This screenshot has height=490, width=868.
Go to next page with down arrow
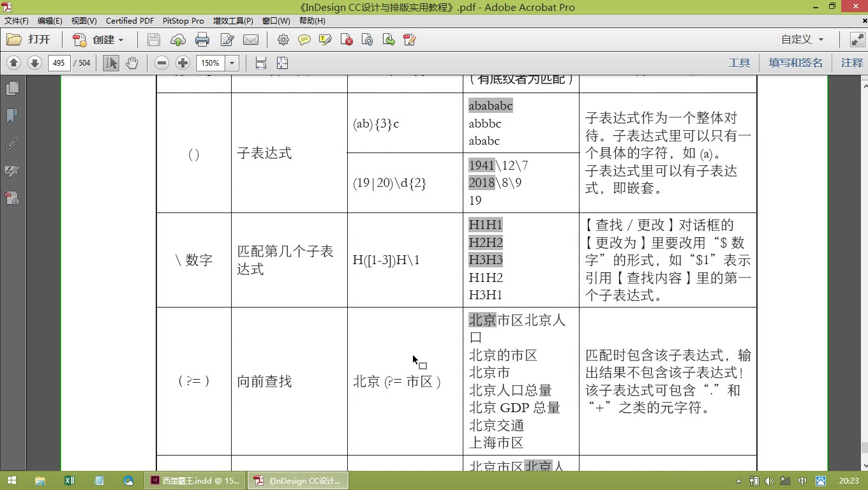pos(34,63)
